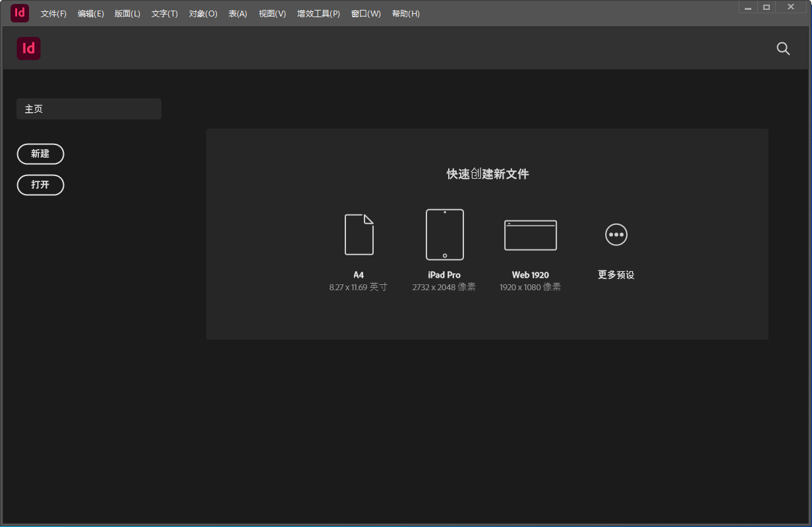Screen dimensions: 812x527
Task: Open the 编辑(E) menu
Action: 90,14
